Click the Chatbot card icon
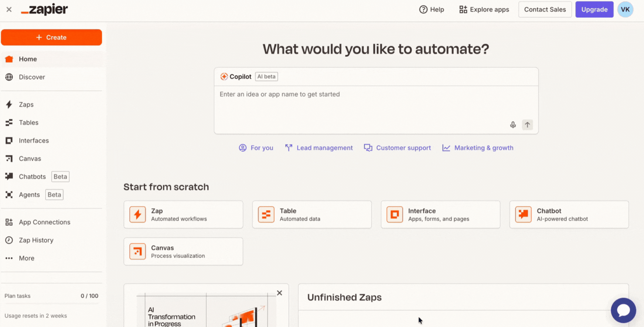The width and height of the screenshot is (644, 327). point(523,215)
